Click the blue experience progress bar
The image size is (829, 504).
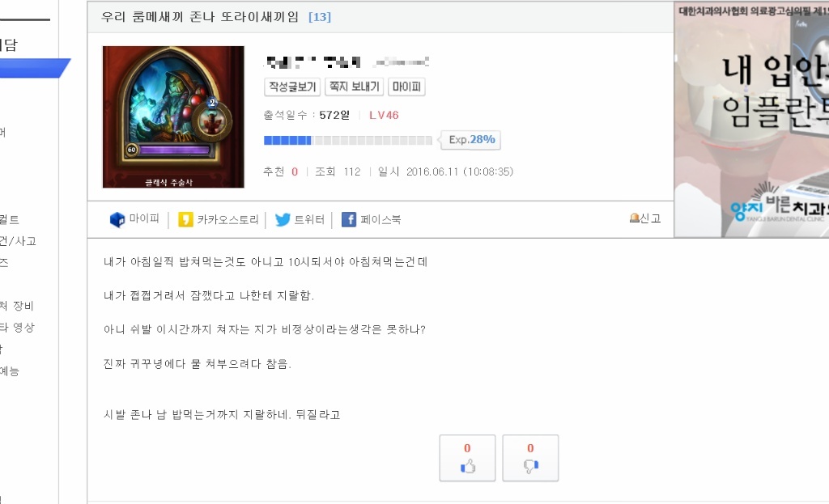(348, 140)
